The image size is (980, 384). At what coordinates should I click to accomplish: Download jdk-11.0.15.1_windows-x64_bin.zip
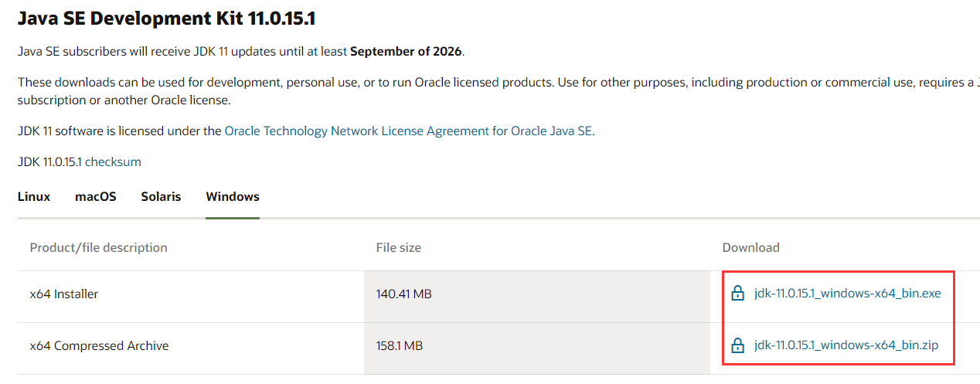[846, 345]
